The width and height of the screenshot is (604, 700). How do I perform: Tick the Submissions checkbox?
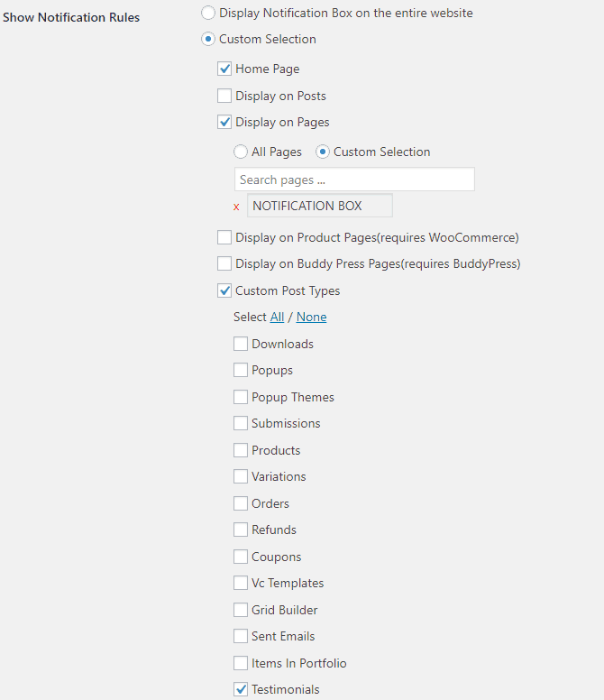tap(241, 423)
